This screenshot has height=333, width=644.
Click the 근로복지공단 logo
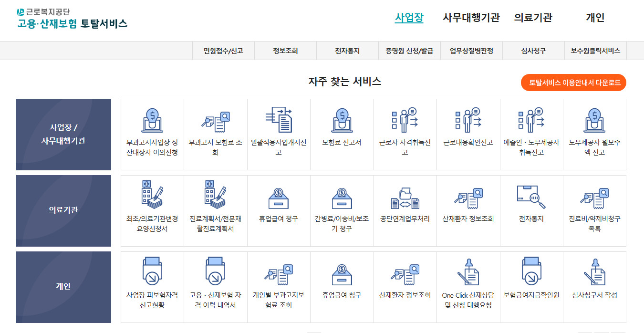tap(43, 11)
